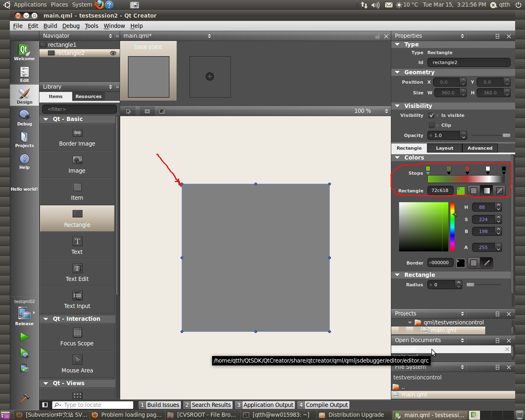This screenshot has height=420, width=525.
Task: Open the Welcome mode in sidebar
Action: pos(24,52)
